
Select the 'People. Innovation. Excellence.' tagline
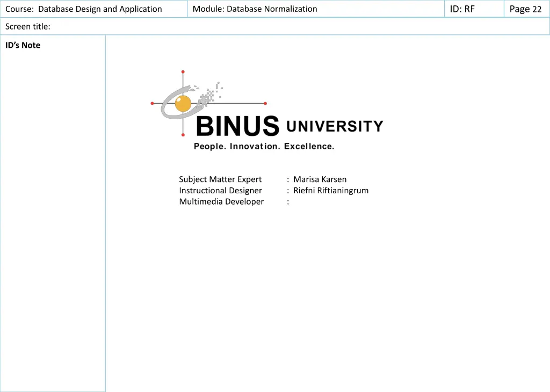click(x=264, y=146)
